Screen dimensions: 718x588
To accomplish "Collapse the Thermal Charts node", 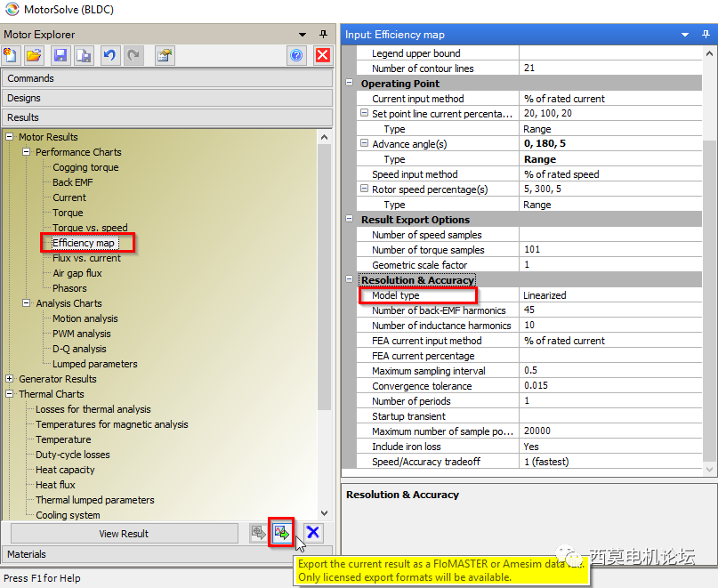I will click(9, 393).
